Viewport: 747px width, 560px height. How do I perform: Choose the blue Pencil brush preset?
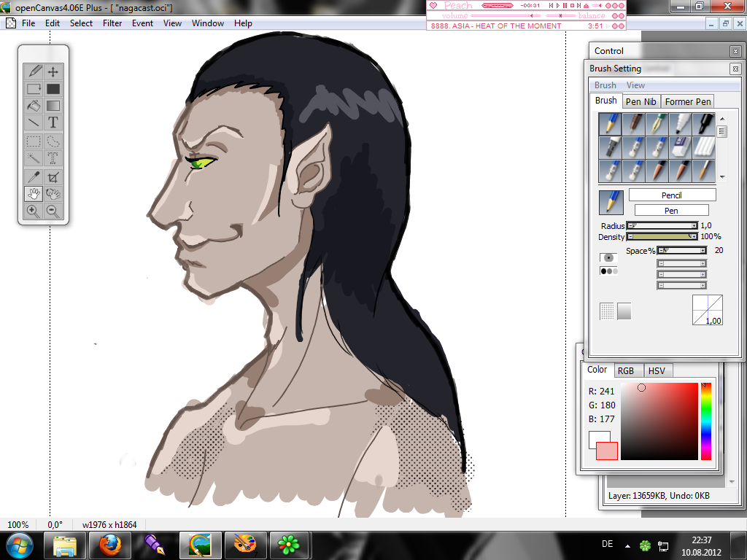point(611,124)
